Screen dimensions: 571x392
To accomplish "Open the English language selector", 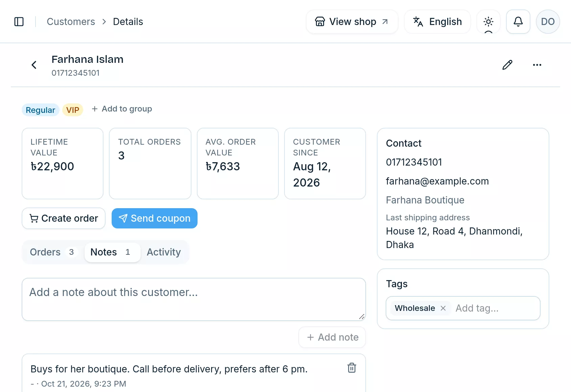I will pyautogui.click(x=437, y=22).
